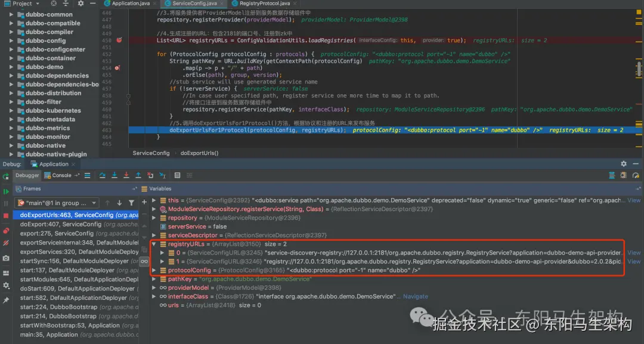Click the Stop red square icon
The width and height of the screenshot is (644, 344).
(6, 215)
